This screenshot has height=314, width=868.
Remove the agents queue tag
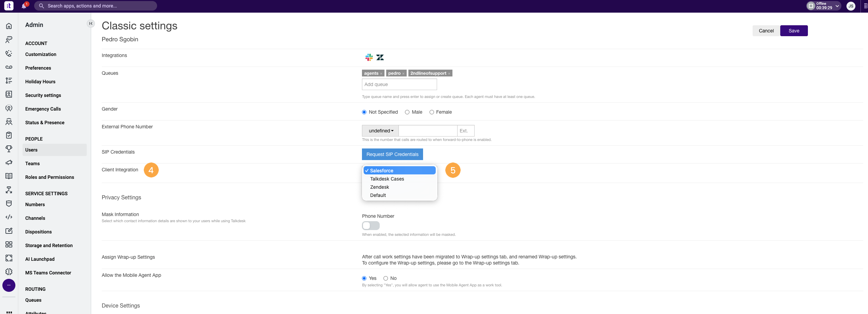[x=381, y=74]
